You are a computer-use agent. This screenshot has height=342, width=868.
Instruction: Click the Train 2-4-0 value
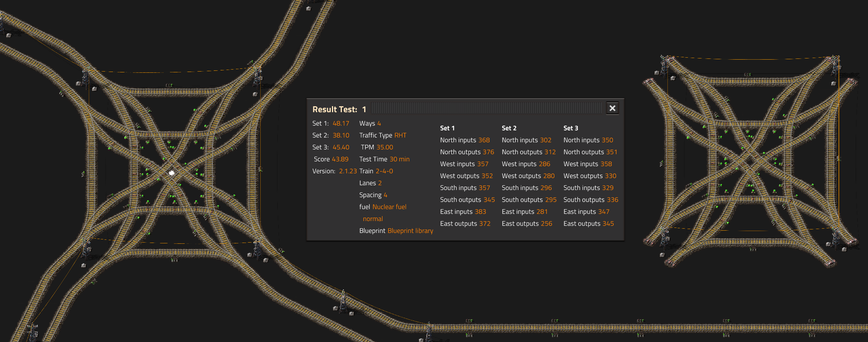[x=384, y=171]
